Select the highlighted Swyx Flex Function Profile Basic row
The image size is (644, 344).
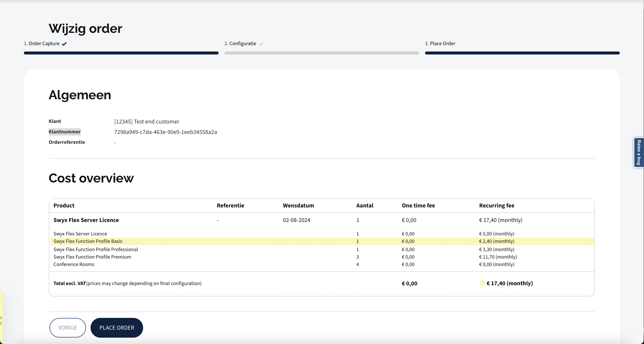point(88,241)
